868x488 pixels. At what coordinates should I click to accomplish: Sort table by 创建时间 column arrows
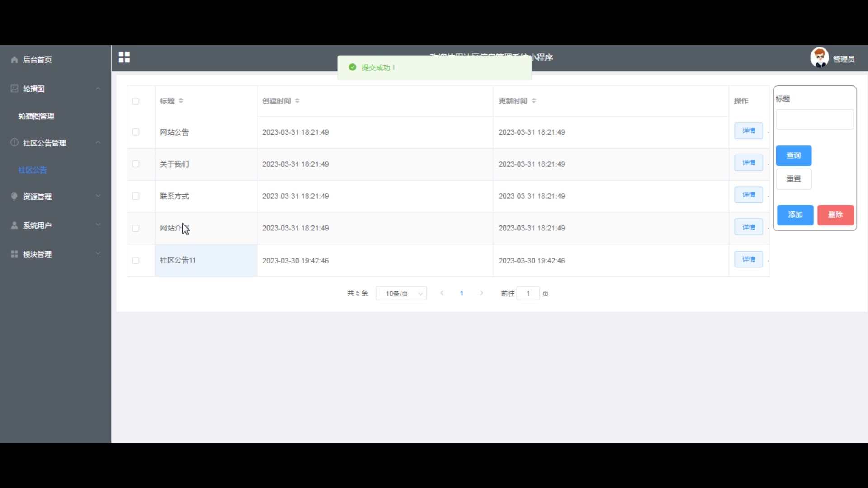(x=297, y=101)
